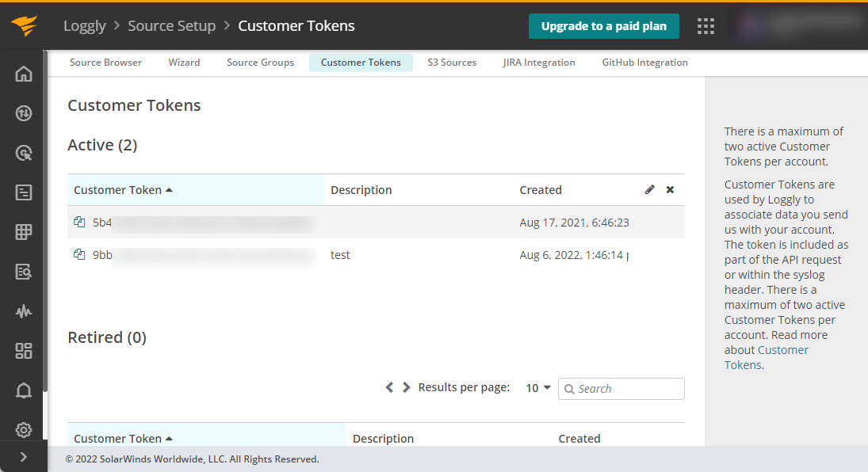This screenshot has width=868, height=472.
Task: Click the Home icon in sidebar
Action: click(x=24, y=74)
